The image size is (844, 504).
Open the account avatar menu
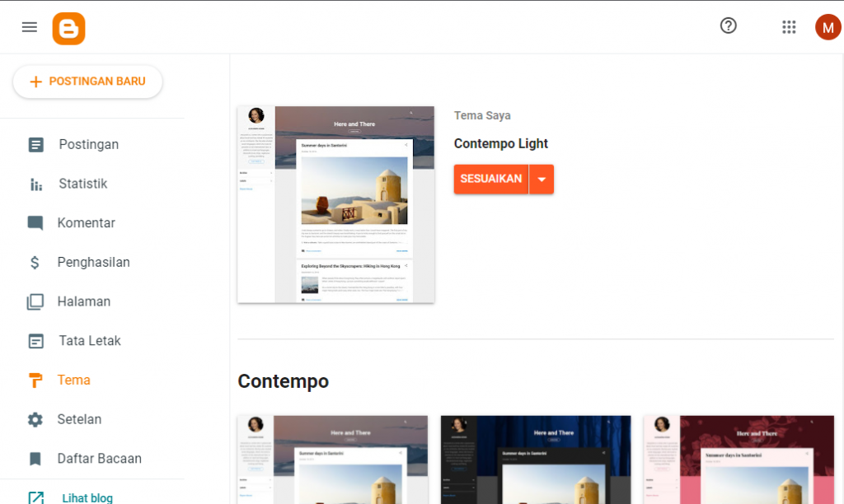pos(828,26)
